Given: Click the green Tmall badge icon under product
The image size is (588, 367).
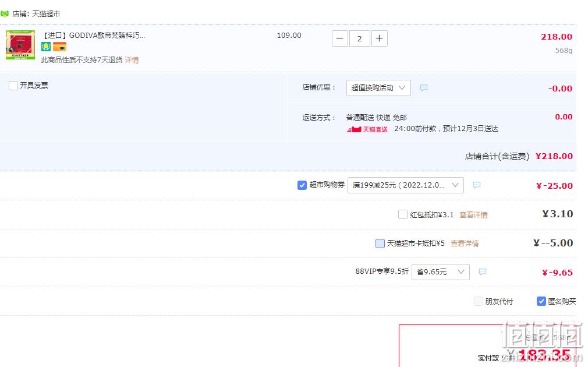Looking at the screenshot, I should coord(46,47).
